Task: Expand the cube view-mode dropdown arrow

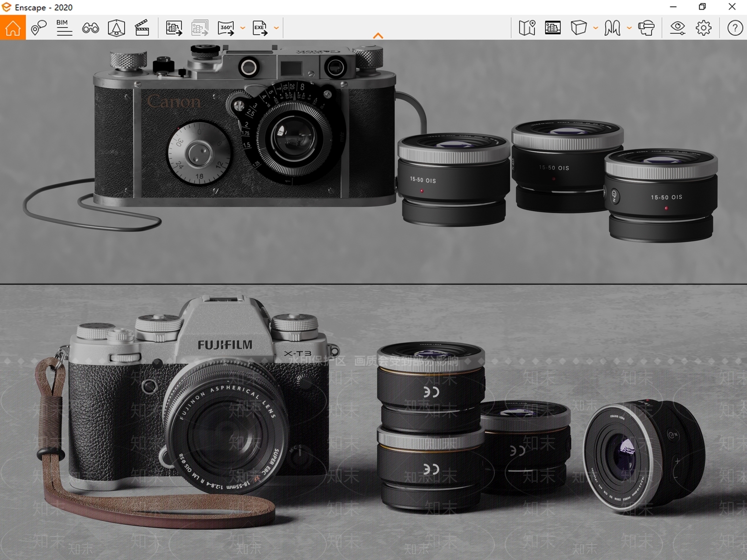Action: (595, 28)
